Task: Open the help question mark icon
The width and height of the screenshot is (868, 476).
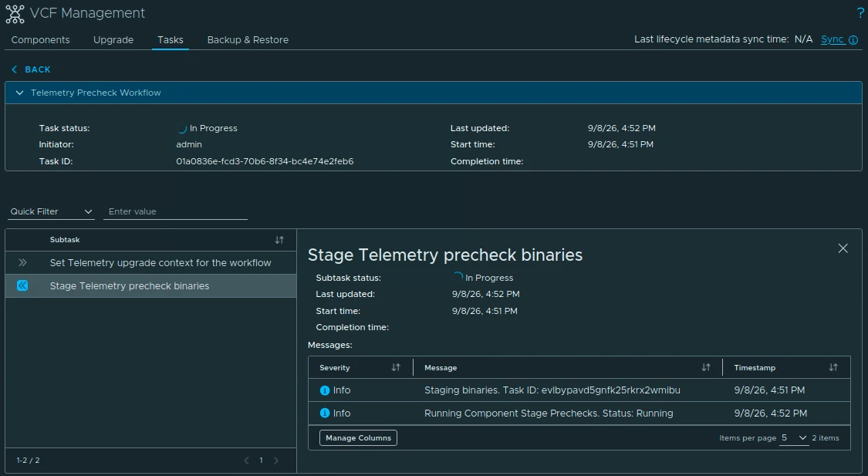Action: pyautogui.click(x=860, y=13)
